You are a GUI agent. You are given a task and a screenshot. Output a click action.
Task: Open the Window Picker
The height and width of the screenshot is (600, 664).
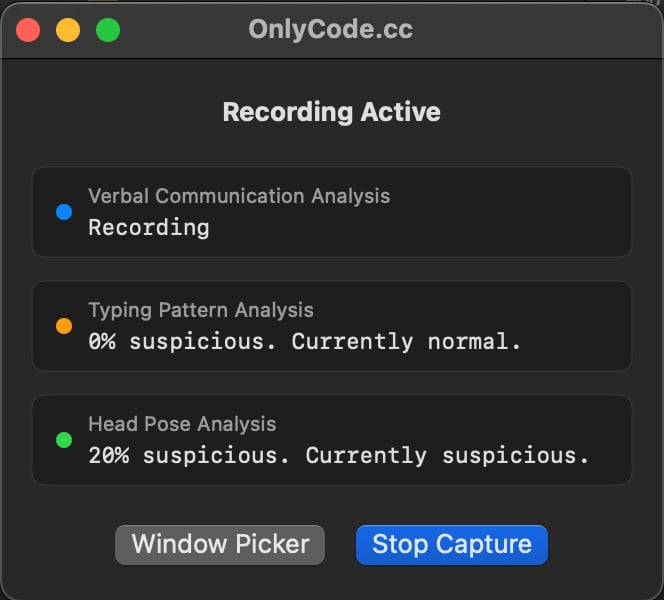(220, 545)
